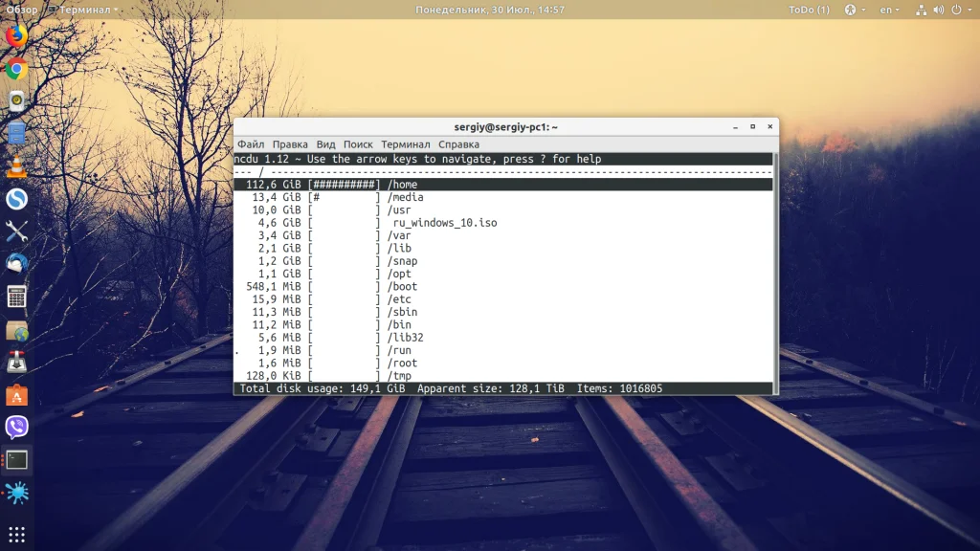Click the Обзор activities button
Screen dimensions: 980x551
(x=22, y=10)
